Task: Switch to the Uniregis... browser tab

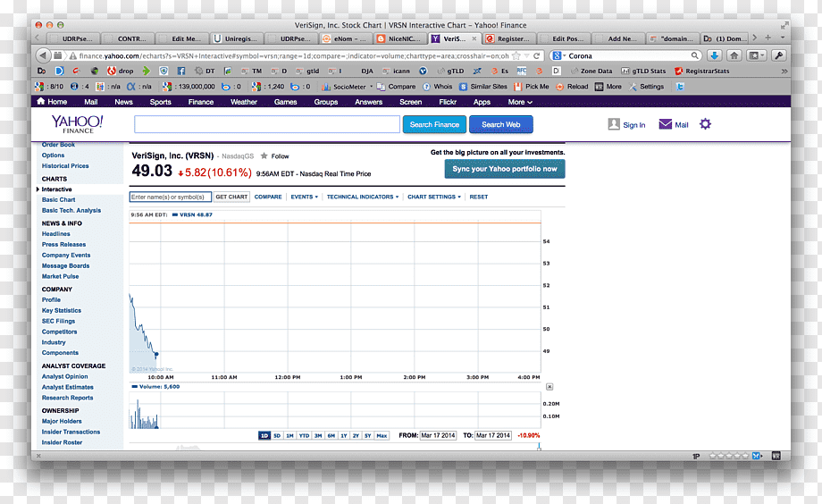Action: 237,38
